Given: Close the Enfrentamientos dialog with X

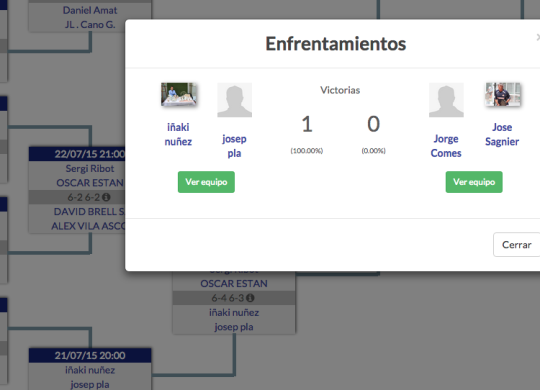Looking at the screenshot, I should click(538, 37).
